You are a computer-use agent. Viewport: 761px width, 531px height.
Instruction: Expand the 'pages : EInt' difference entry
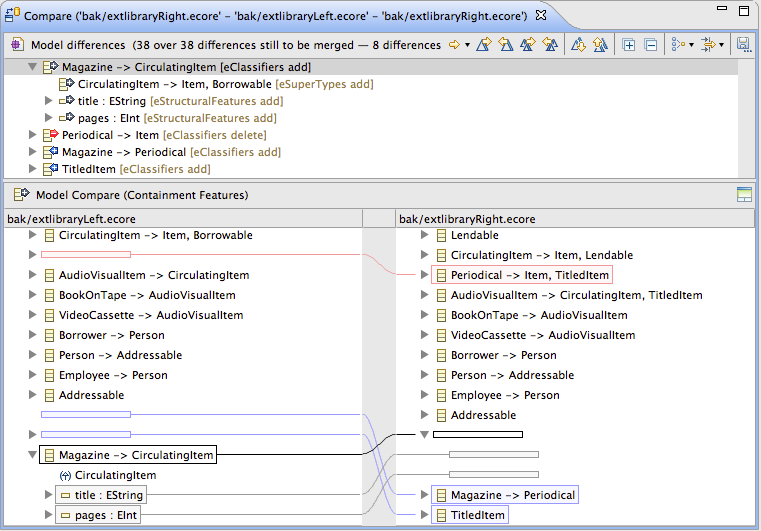click(49, 118)
